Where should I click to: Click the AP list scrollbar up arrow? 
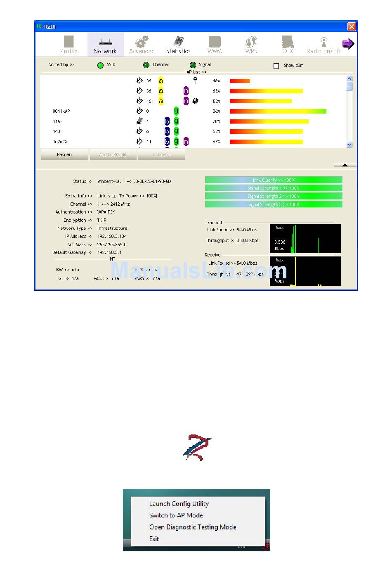(349, 78)
